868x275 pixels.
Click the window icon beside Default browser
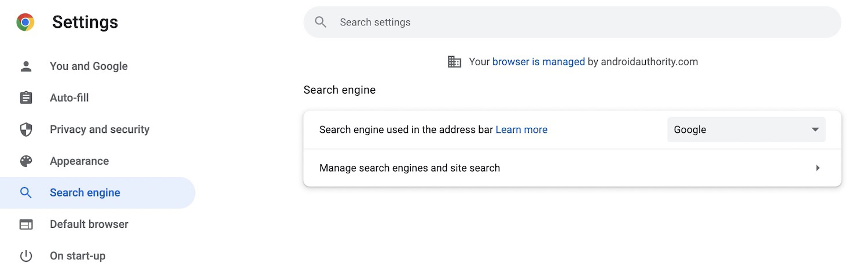[x=26, y=224]
